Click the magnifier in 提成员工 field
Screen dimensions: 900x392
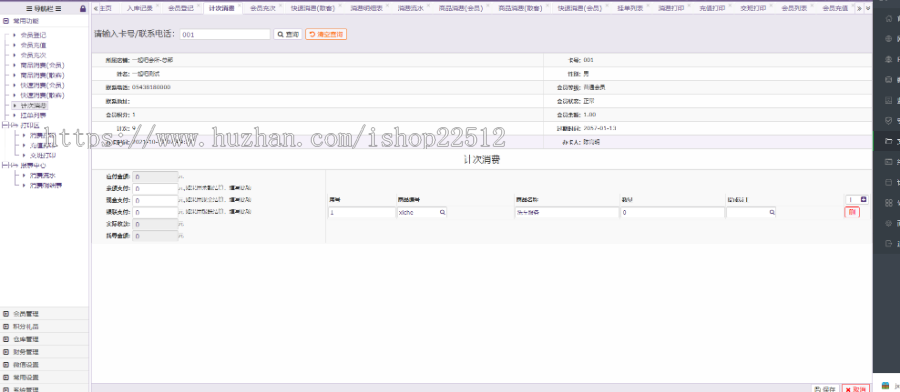[x=772, y=212]
